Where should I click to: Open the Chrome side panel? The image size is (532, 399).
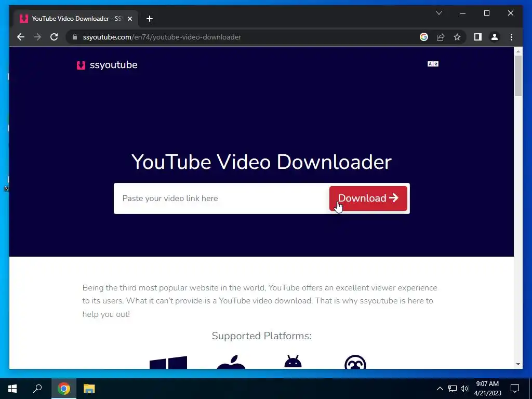478,37
